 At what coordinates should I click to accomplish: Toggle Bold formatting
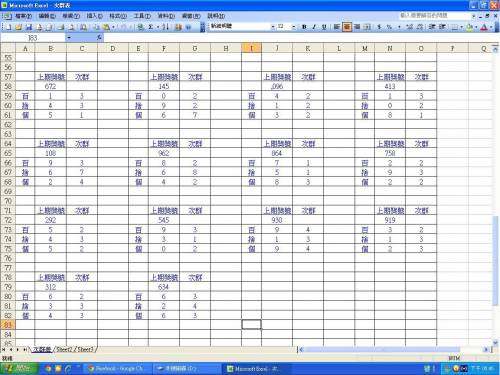point(304,27)
